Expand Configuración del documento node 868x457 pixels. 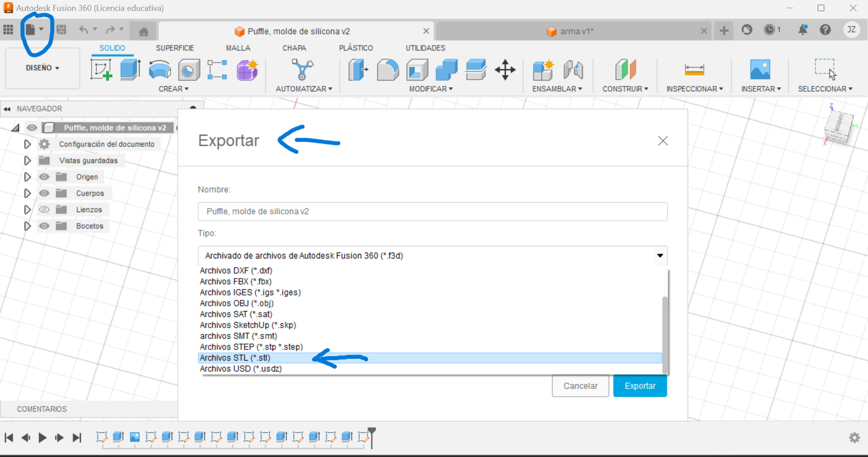click(x=27, y=144)
